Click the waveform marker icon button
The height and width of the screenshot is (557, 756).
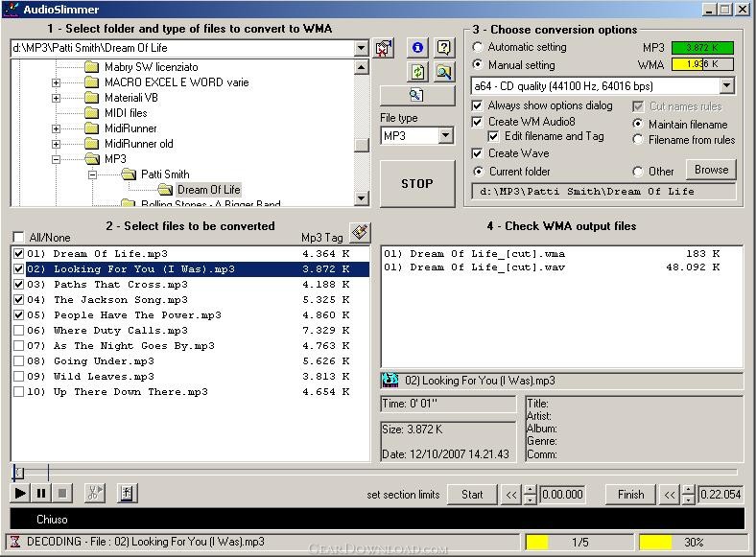[x=128, y=493]
